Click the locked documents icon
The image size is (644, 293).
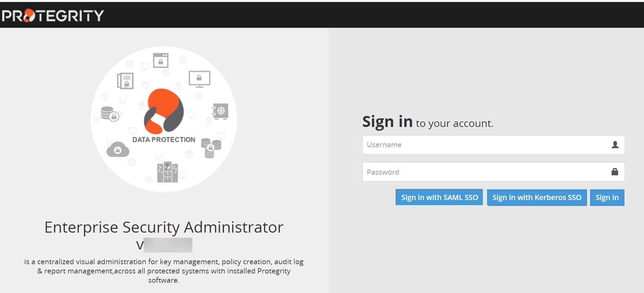point(125,81)
